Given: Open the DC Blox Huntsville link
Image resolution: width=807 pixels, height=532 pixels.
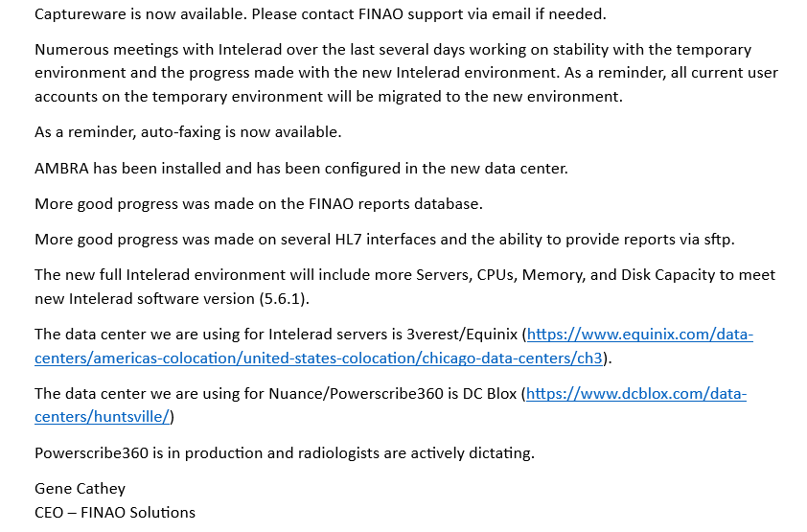Looking at the screenshot, I should [636, 393].
